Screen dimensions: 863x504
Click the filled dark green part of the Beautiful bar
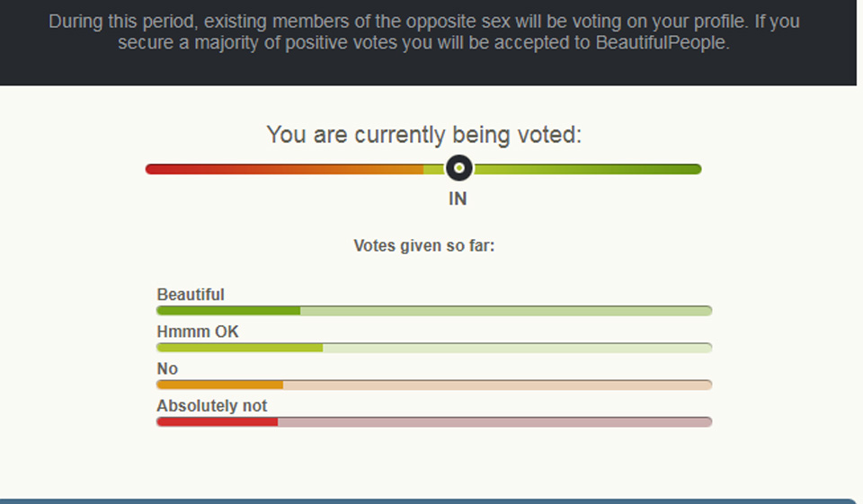228,311
